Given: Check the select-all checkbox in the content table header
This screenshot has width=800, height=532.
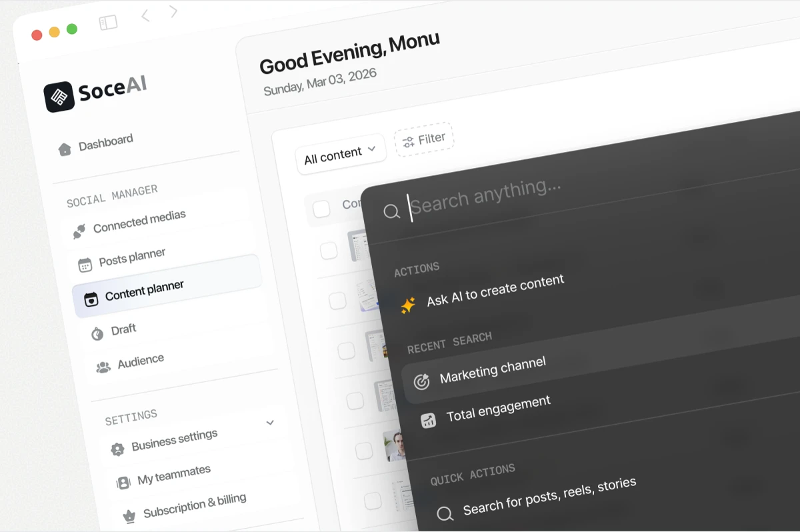Looking at the screenshot, I should click(321, 208).
